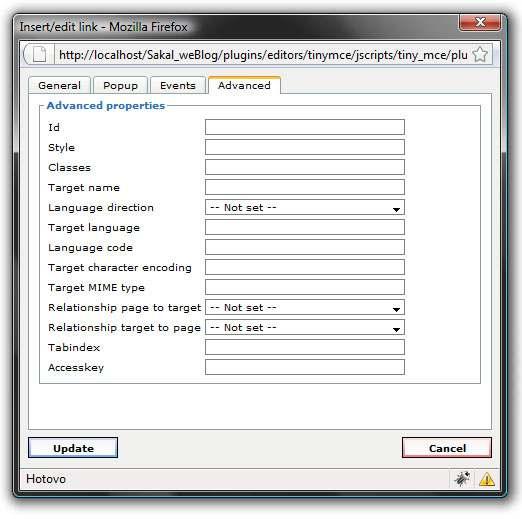Image resolution: width=522 pixels, height=519 pixels.
Task: Open the Language direction dropdown
Action: (x=305, y=207)
